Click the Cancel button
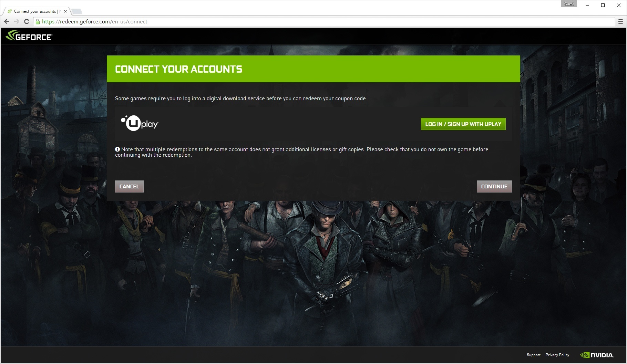 129,186
